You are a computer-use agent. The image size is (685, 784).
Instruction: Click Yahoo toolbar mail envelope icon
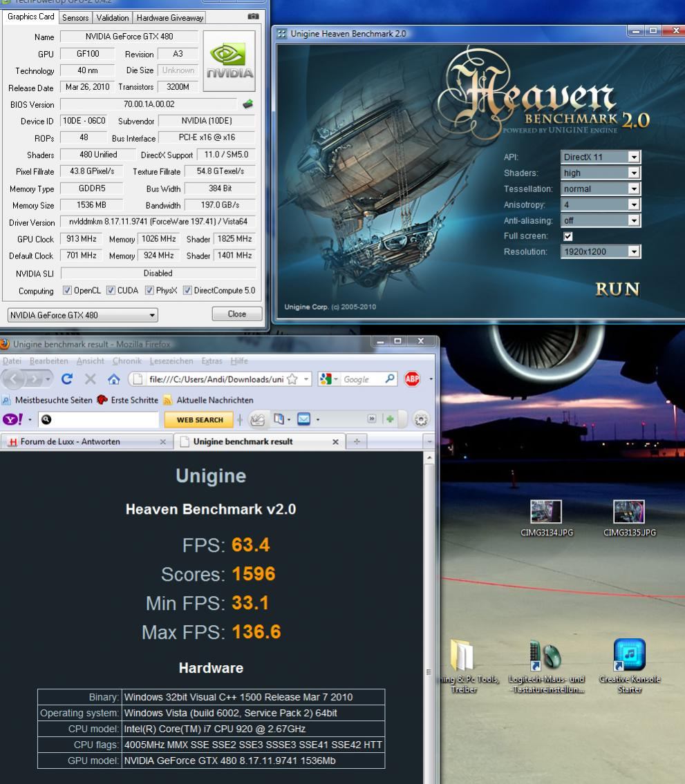tap(303, 419)
